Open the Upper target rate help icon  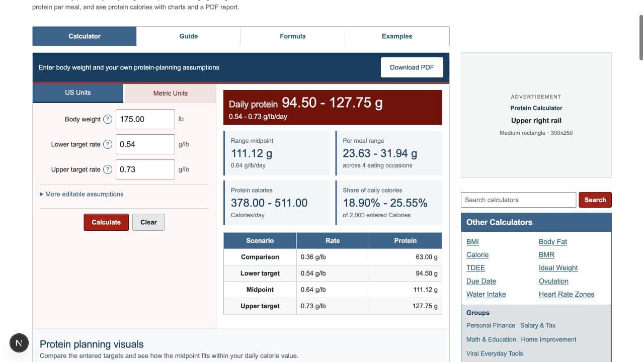click(x=108, y=169)
